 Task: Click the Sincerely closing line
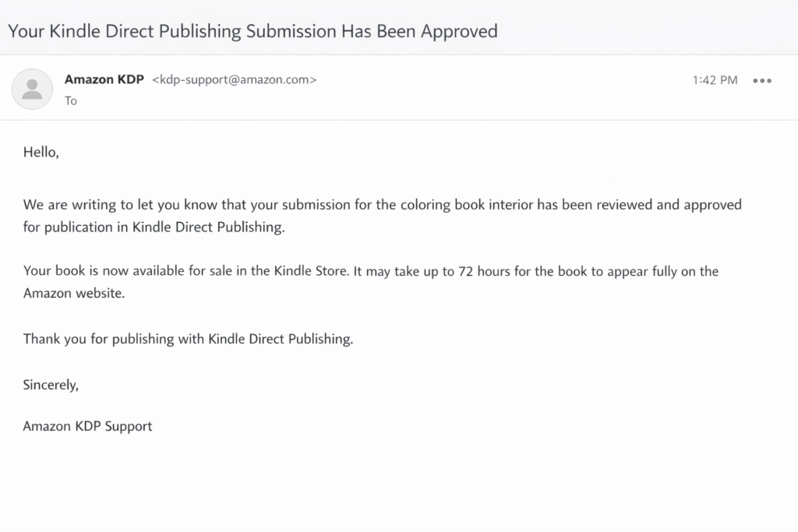(51, 384)
